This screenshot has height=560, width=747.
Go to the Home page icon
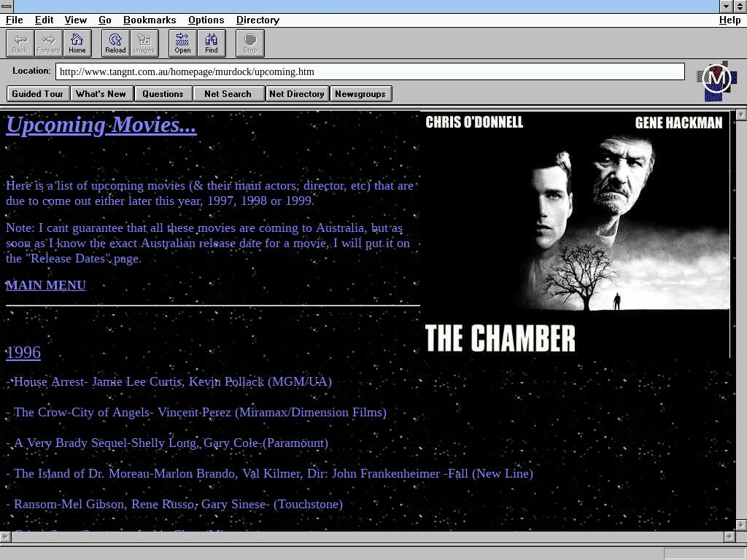pos(77,43)
